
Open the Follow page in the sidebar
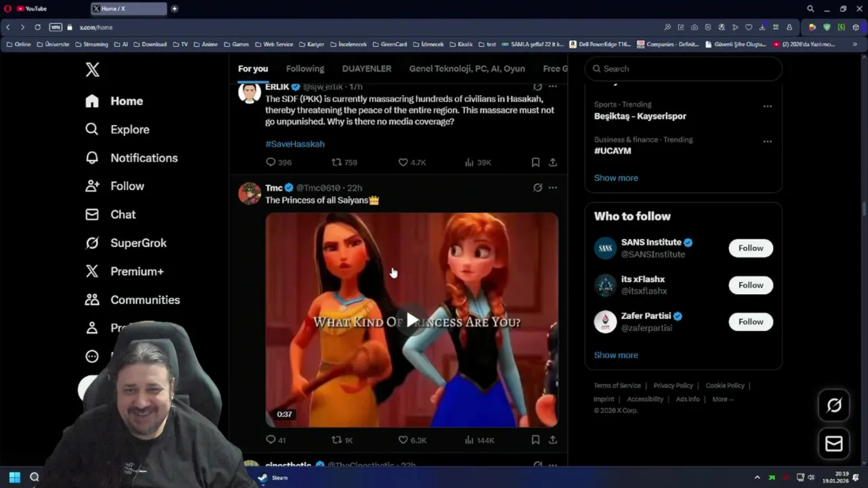click(115, 186)
